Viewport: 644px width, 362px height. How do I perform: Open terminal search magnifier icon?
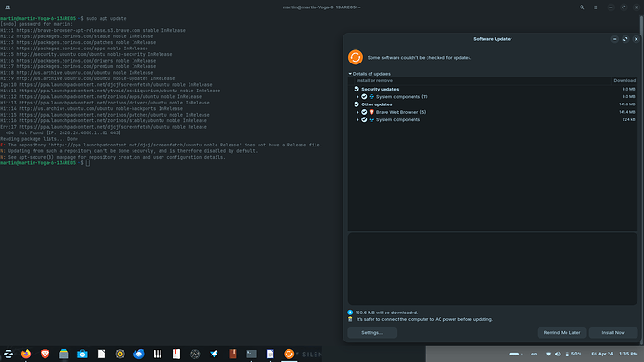click(582, 7)
